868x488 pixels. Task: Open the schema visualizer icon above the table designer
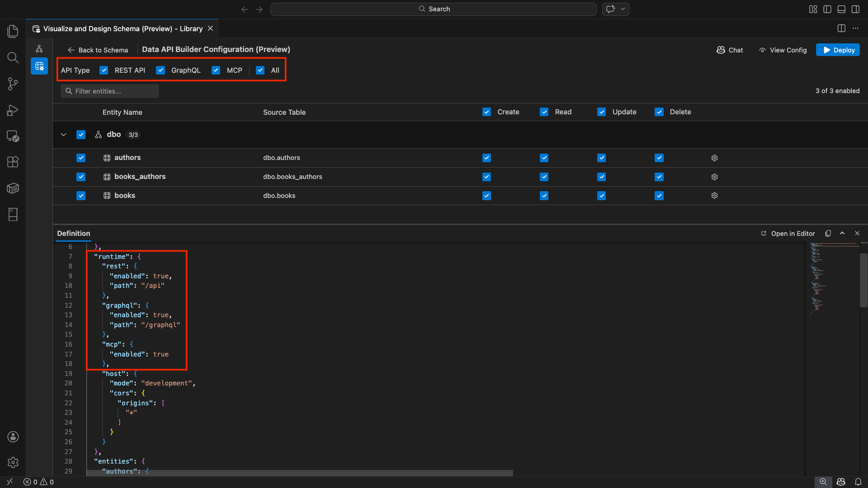tap(39, 48)
